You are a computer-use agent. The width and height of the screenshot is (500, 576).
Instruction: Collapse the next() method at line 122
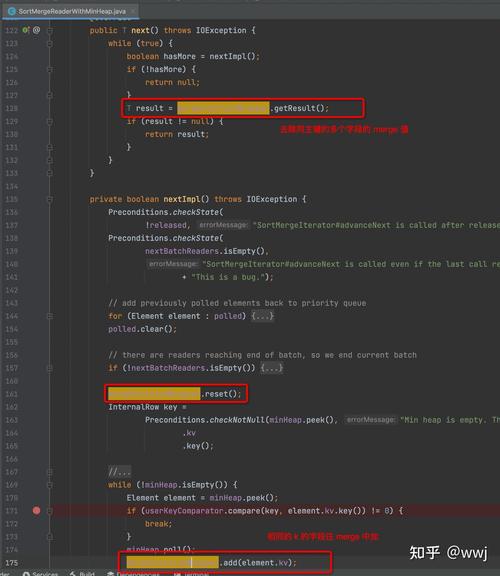(50, 30)
